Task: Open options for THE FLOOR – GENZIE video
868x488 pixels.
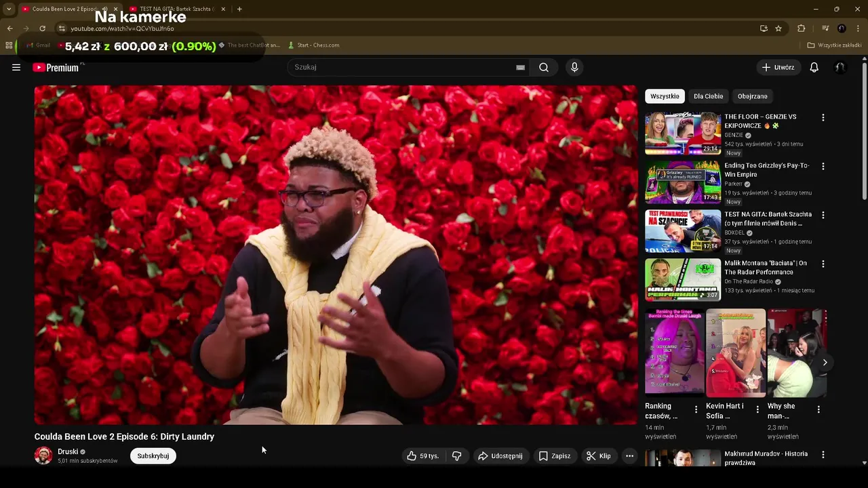Action: tap(823, 117)
